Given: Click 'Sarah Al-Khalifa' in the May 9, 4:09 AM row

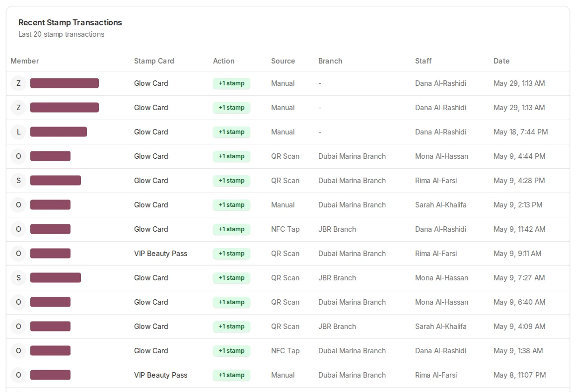Looking at the screenshot, I should [441, 327].
